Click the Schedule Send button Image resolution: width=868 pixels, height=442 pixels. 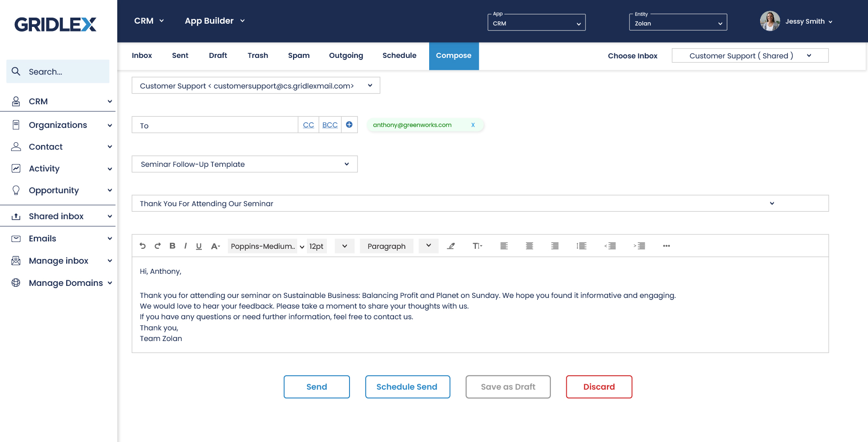coord(407,386)
